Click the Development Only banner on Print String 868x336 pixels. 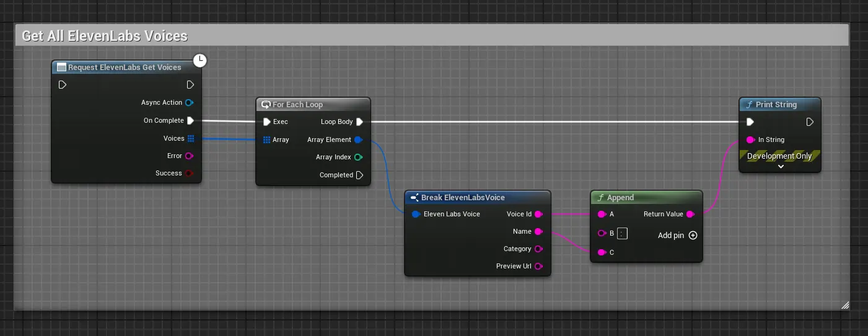tap(780, 156)
